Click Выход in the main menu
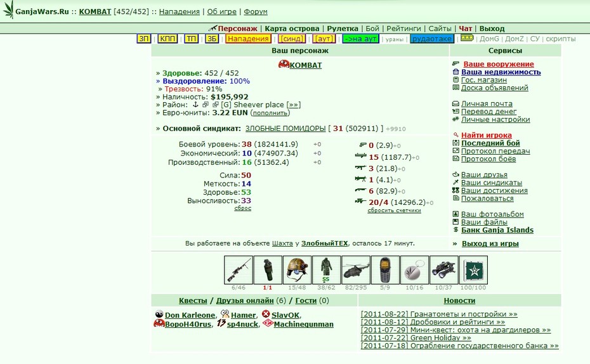The height and width of the screenshot is (364, 590). click(x=492, y=29)
